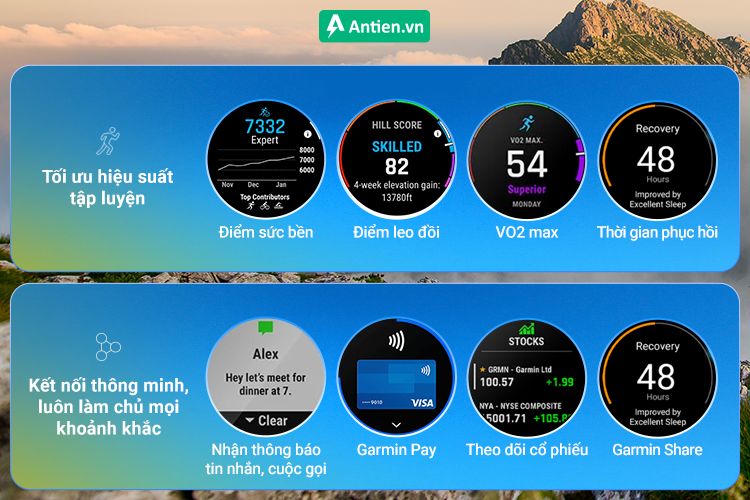Screen dimensions: 750x500
Task: Click the green STOCKS chart icon
Action: [x=526, y=328]
